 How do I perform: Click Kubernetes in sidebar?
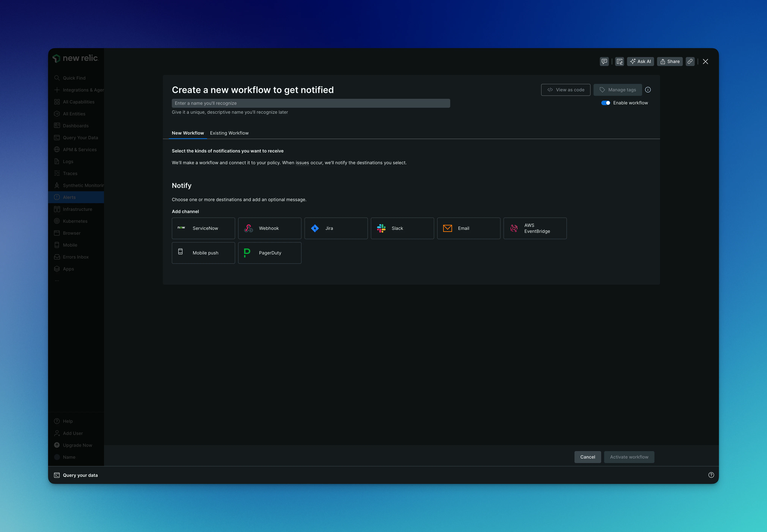(76, 221)
